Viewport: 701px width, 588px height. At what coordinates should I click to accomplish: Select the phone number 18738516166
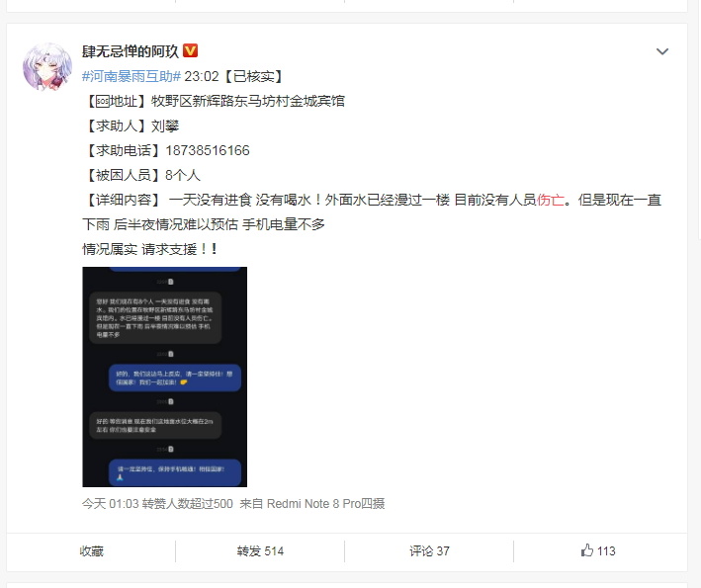pos(208,150)
